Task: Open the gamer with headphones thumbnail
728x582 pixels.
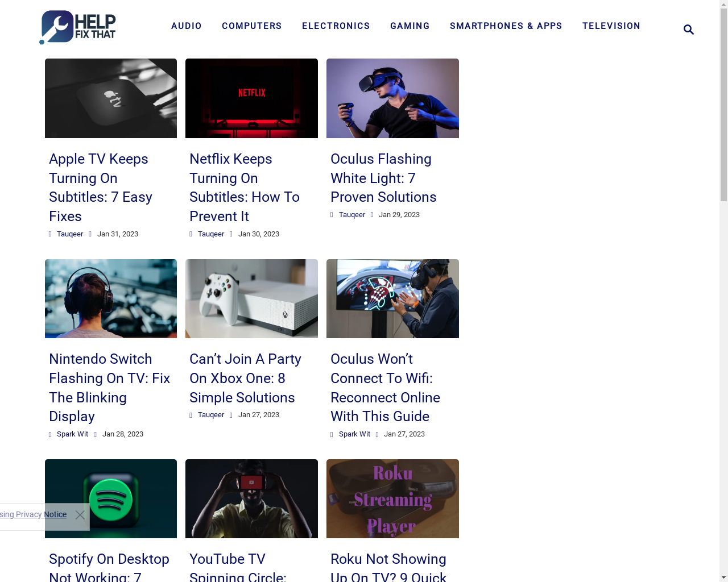Action: (111, 299)
